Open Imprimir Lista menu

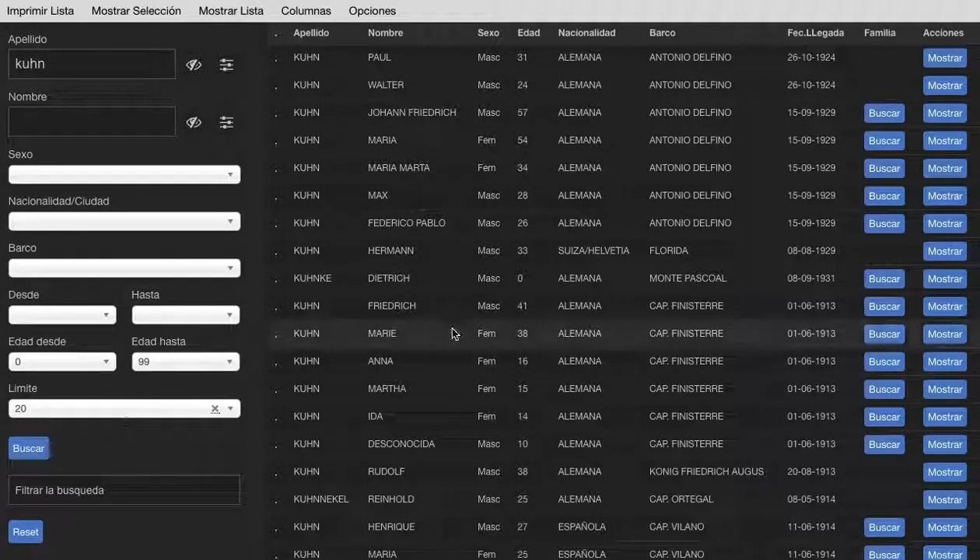(40, 11)
